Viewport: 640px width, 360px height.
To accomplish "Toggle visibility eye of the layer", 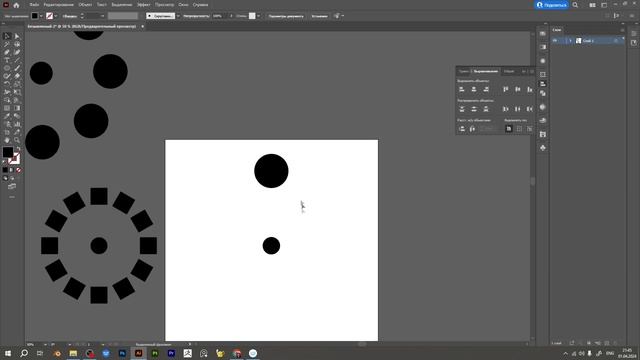I will [555, 40].
